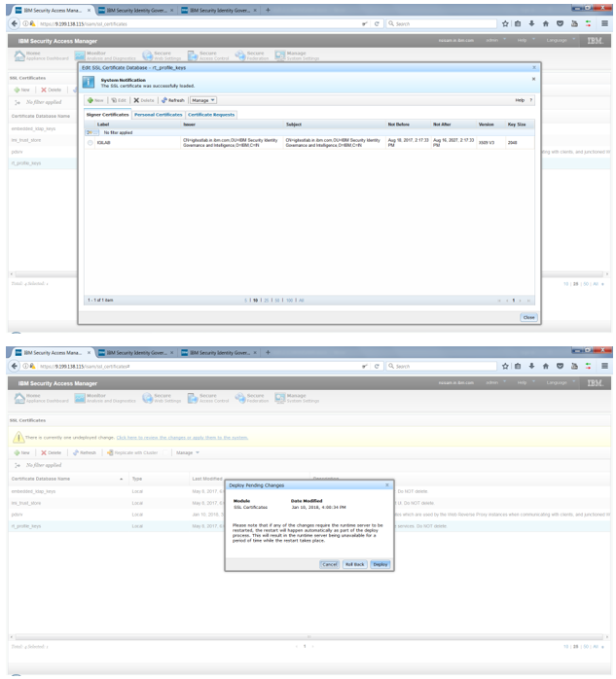
Task: Open the Monitor Analysis and Diagnostics menu in the lower window
Action: pyautogui.click(x=105, y=398)
